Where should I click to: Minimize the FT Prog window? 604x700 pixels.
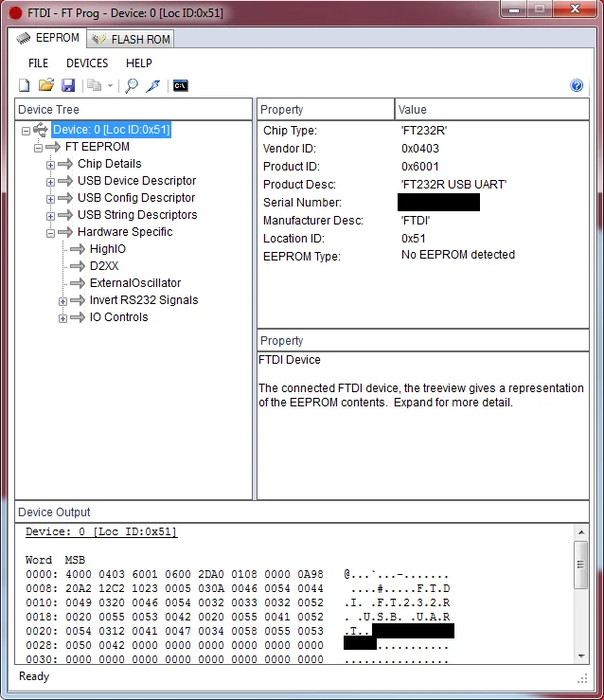[x=514, y=9]
